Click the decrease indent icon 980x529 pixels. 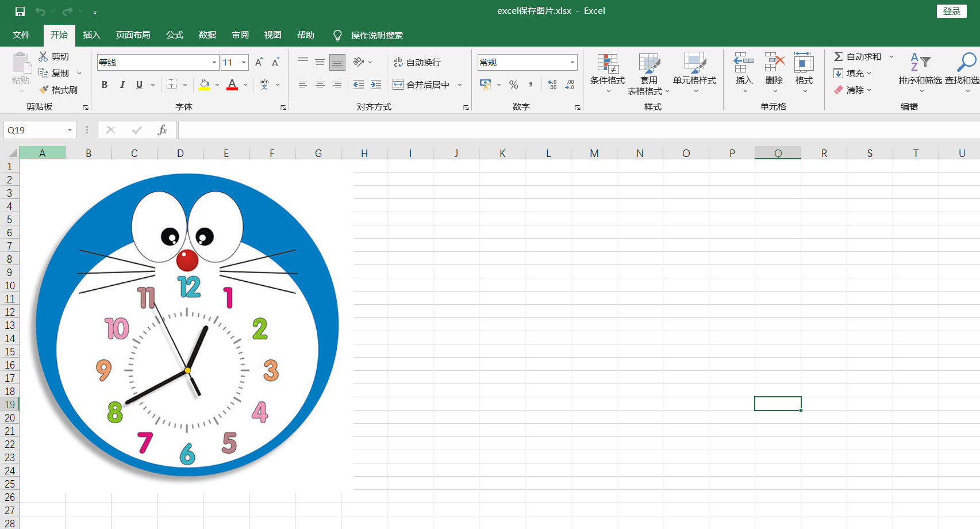pyautogui.click(x=359, y=85)
